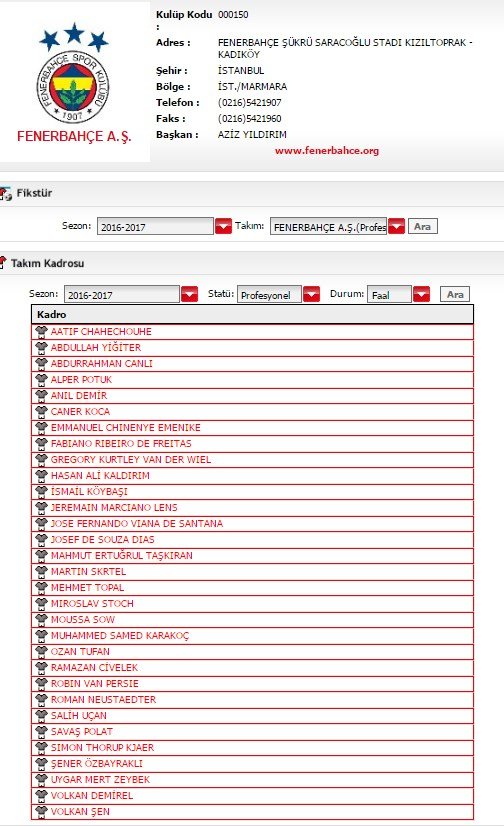
Task: Open the www.fenerbahce.org link
Action: pyautogui.click(x=327, y=151)
